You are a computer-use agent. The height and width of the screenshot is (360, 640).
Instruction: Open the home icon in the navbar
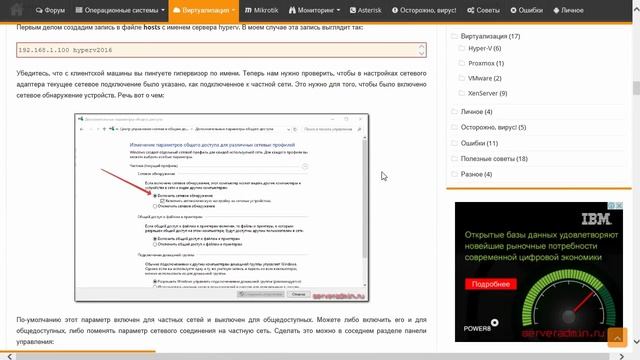pyautogui.click(x=16, y=10)
